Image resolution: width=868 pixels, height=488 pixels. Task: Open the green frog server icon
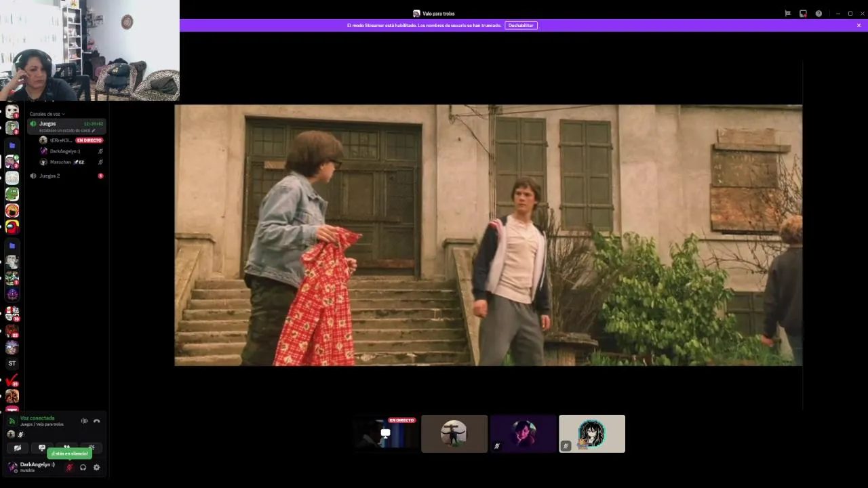12,194
